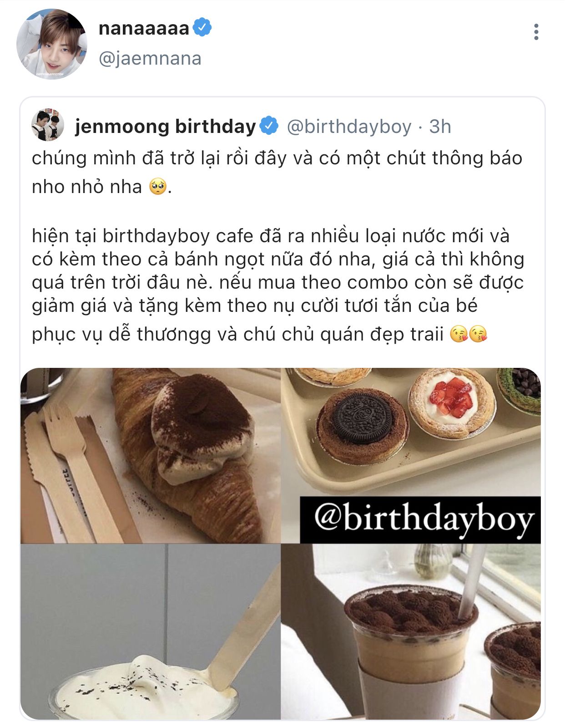Click verified badge beside jenmoong birthday
This screenshot has height=728, width=565.
pos(269,126)
